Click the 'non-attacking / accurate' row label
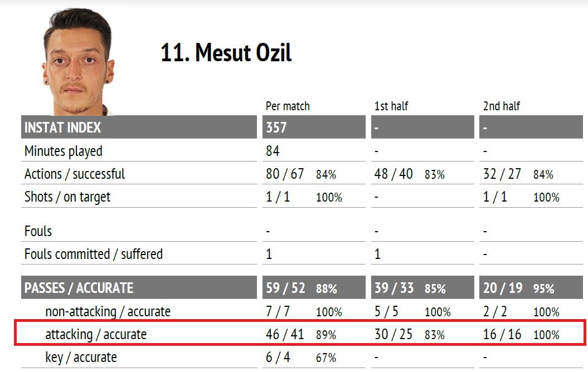588x372 pixels. 108,311
